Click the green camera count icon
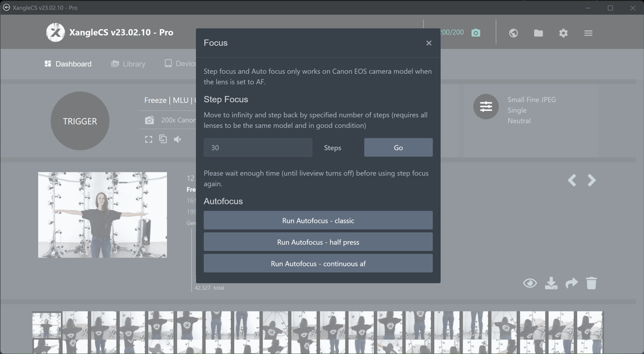644x354 pixels. 476,33
